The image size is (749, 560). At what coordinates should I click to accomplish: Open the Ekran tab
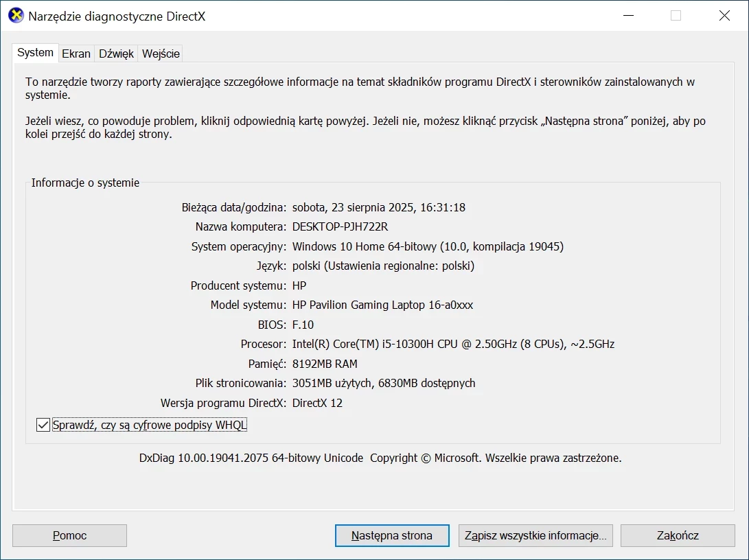76,54
